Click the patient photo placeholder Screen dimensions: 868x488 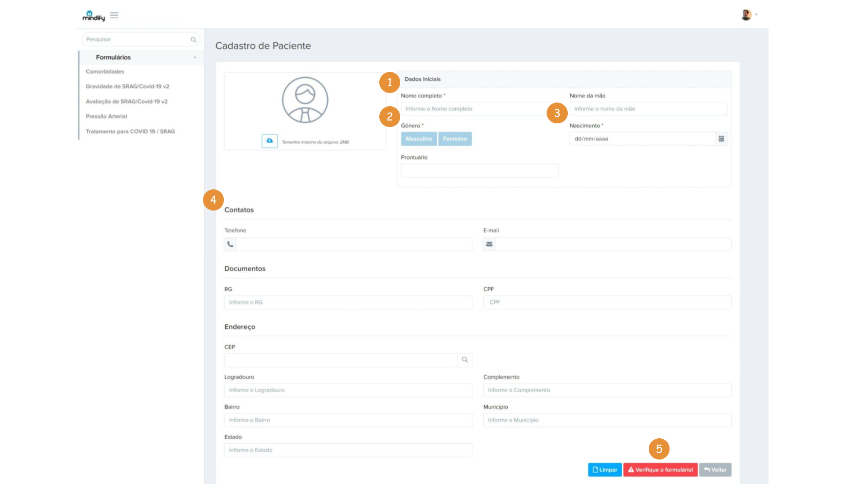[x=305, y=100]
